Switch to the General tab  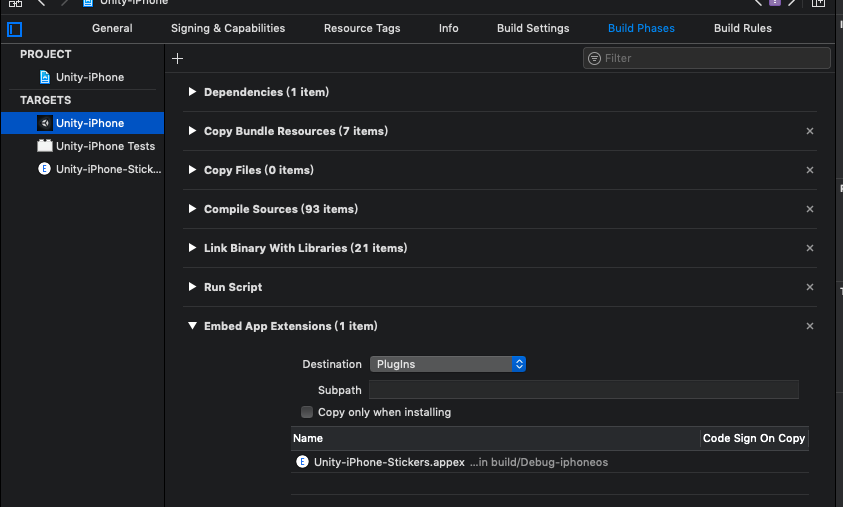112,28
